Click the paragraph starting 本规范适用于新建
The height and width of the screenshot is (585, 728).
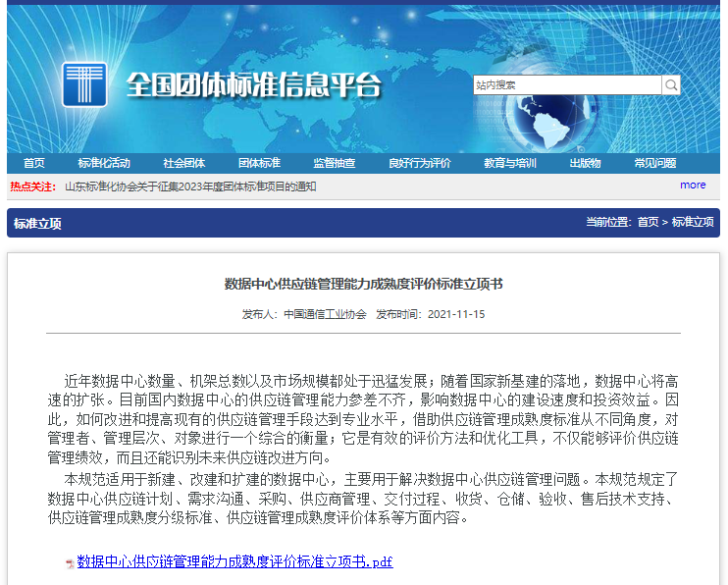pos(363,499)
